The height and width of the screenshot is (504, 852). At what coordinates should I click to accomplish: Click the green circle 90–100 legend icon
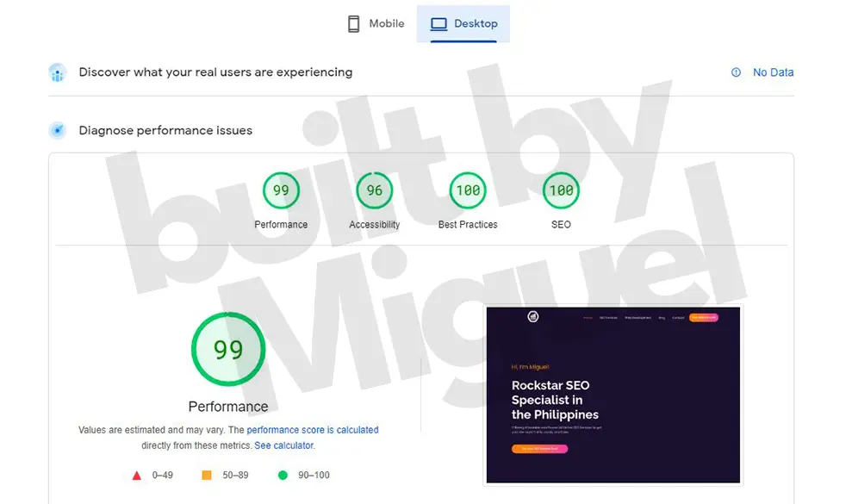[283, 475]
